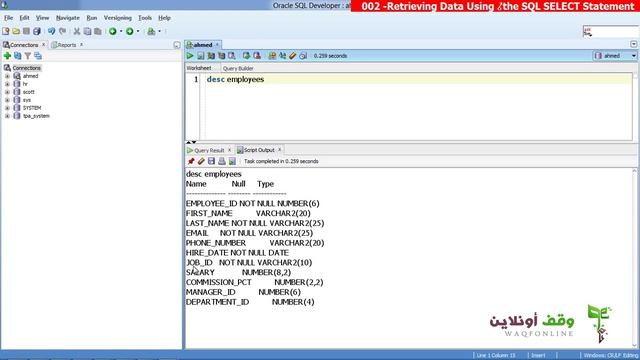Run the statement with green play icon
This screenshot has height=360, width=640.
(190, 56)
